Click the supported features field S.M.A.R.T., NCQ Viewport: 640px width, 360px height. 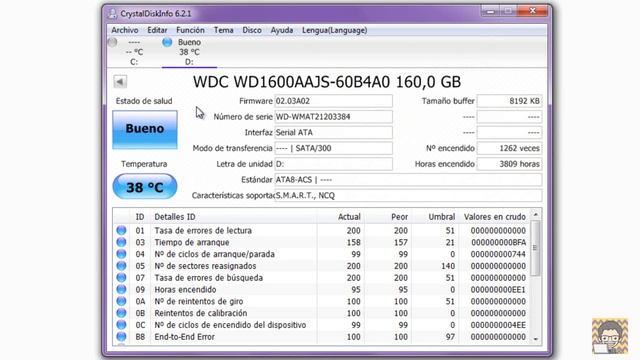[x=408, y=196]
